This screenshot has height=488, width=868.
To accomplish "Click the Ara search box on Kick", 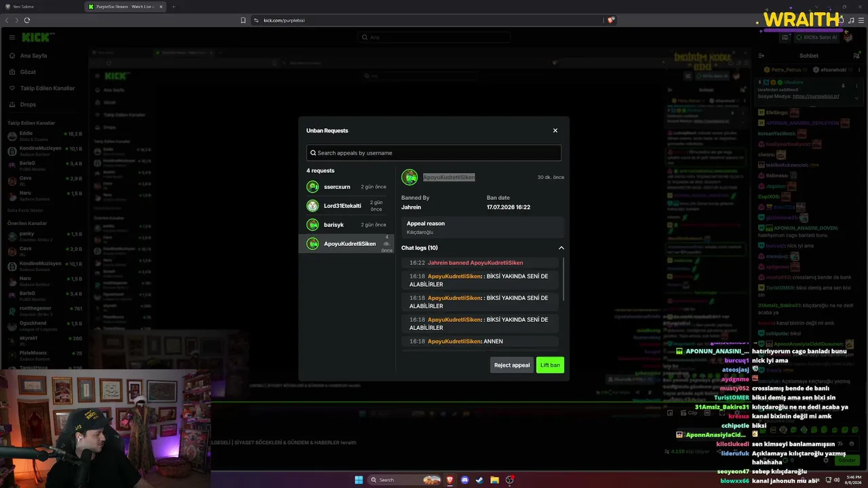I will coord(434,37).
